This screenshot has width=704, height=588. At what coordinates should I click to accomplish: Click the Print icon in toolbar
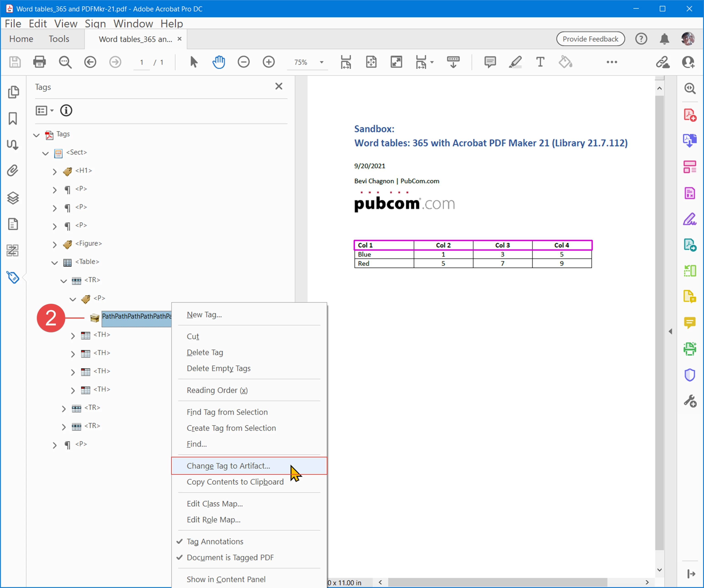click(40, 62)
